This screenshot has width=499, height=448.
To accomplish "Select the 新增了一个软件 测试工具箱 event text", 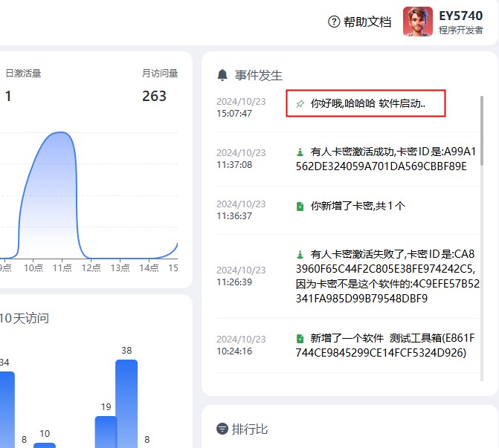I will tap(387, 345).
